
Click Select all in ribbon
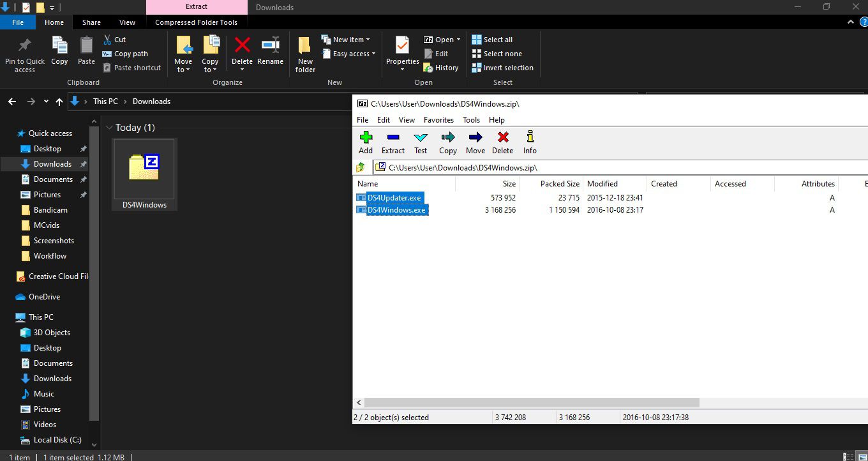point(492,40)
